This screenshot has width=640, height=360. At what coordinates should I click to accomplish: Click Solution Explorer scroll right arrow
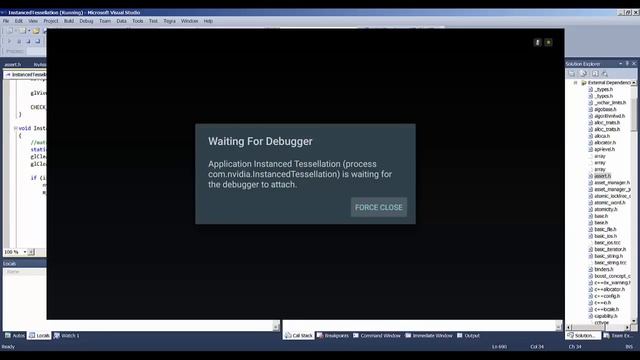click(627, 327)
